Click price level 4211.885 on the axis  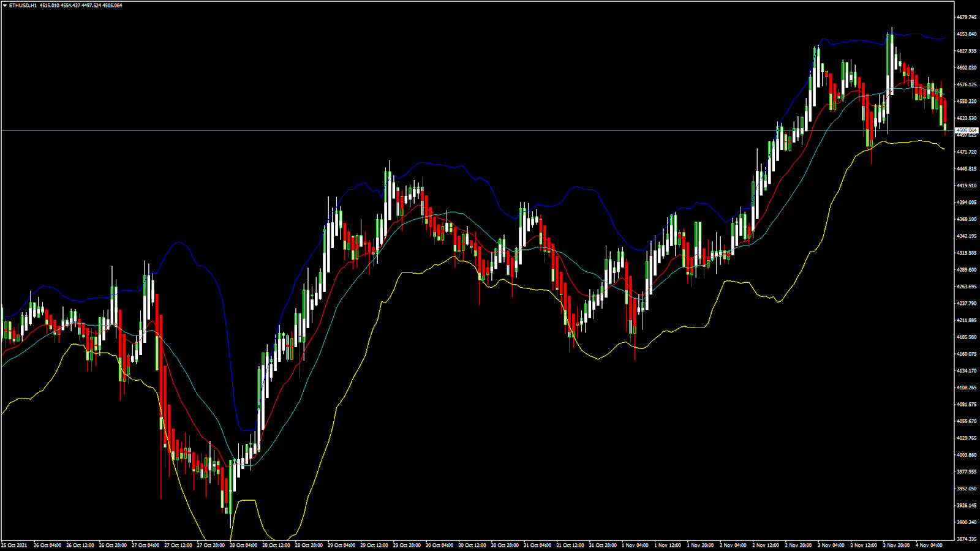tap(967, 320)
